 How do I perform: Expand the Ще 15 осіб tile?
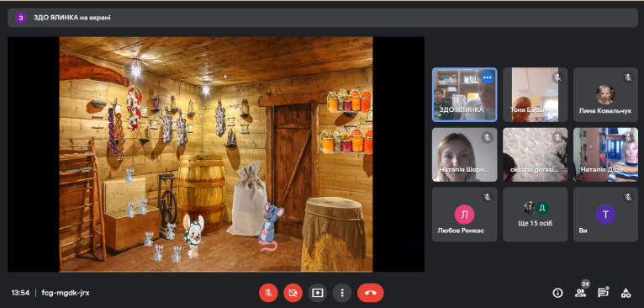pos(536,215)
